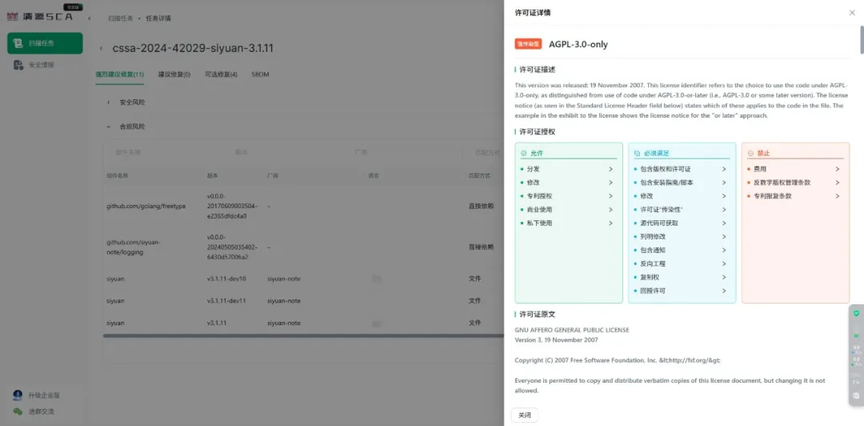This screenshot has height=426, width=864.
Task: Click github.com/golang/freetype component cell
Action: pyautogui.click(x=146, y=206)
